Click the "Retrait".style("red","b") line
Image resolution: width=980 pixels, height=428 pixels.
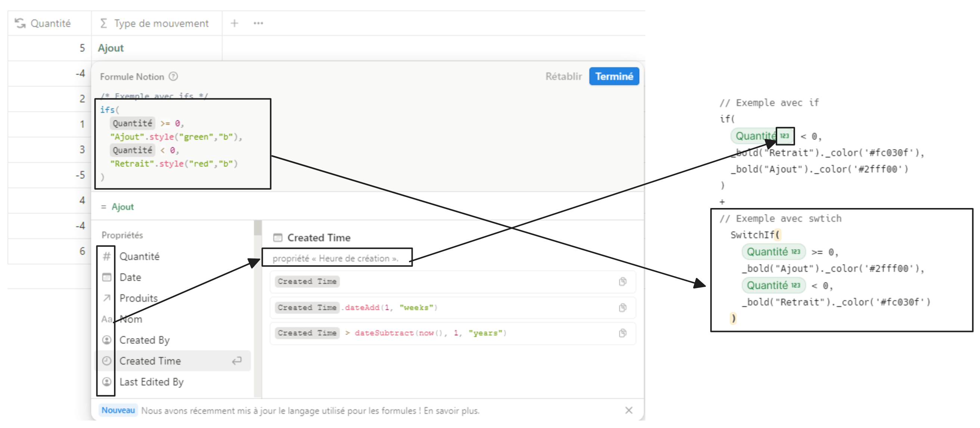click(x=174, y=164)
